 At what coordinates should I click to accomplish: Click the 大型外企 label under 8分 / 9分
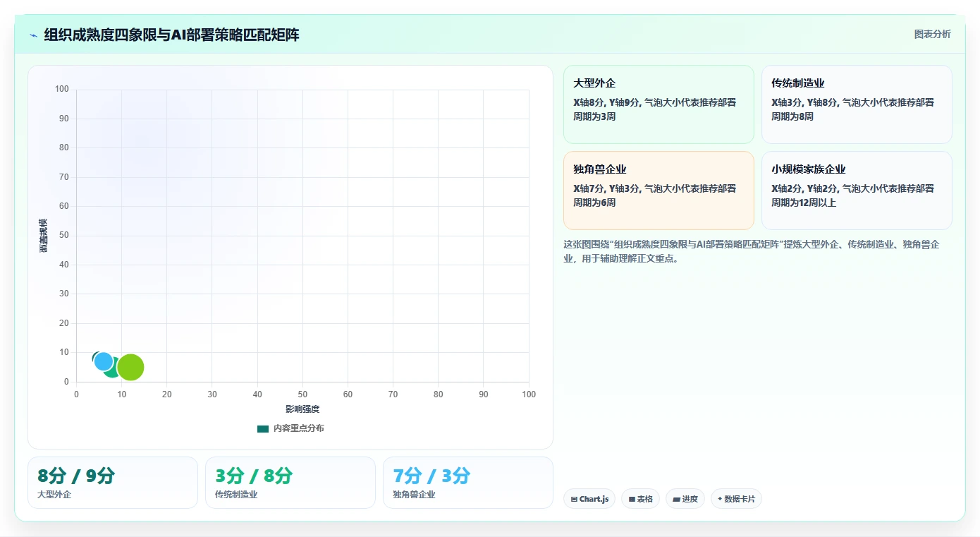point(54,495)
